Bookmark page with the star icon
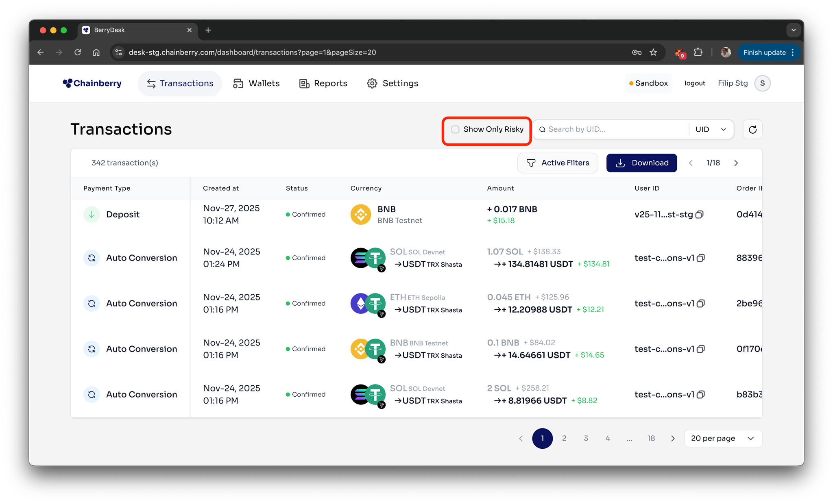 [x=653, y=52]
